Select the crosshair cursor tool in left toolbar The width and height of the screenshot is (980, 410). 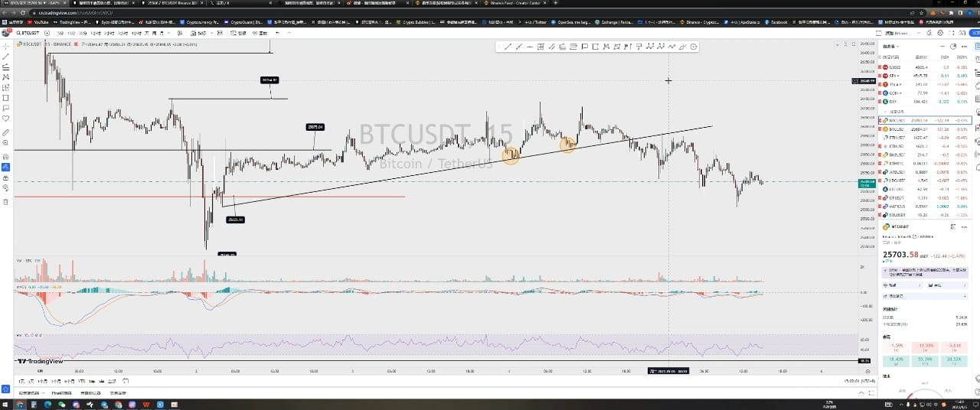point(6,46)
